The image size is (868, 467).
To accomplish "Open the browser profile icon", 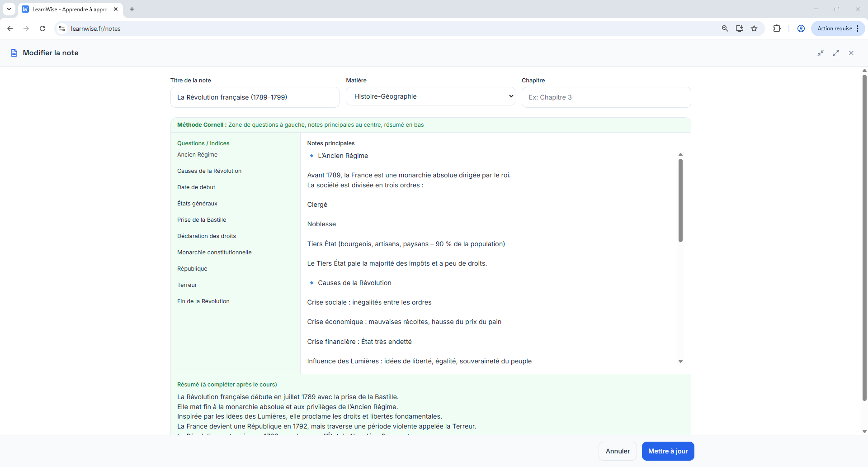I will 801,29.
